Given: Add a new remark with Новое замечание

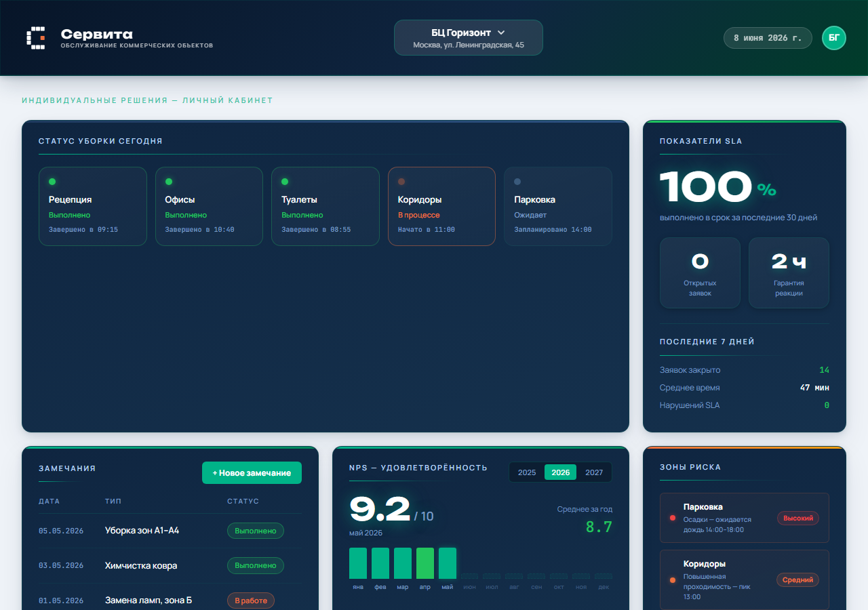Looking at the screenshot, I should click(x=252, y=473).
